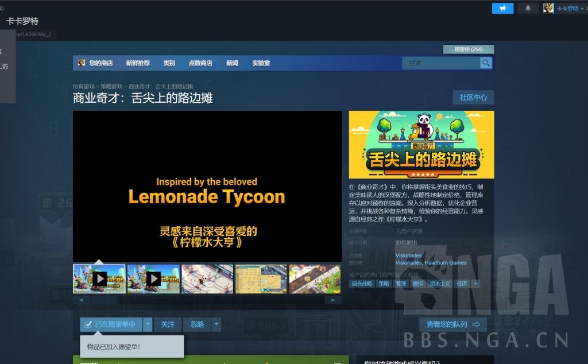Select the 模拟 tag
Image resolution: width=588 pixels, height=364 pixels.
(x=418, y=284)
